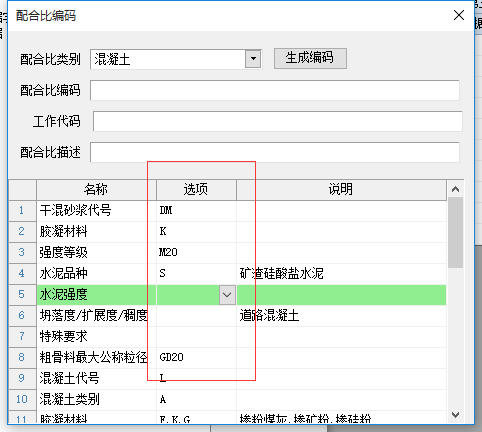Expand the 水泥强度 option dropdown

227,295
